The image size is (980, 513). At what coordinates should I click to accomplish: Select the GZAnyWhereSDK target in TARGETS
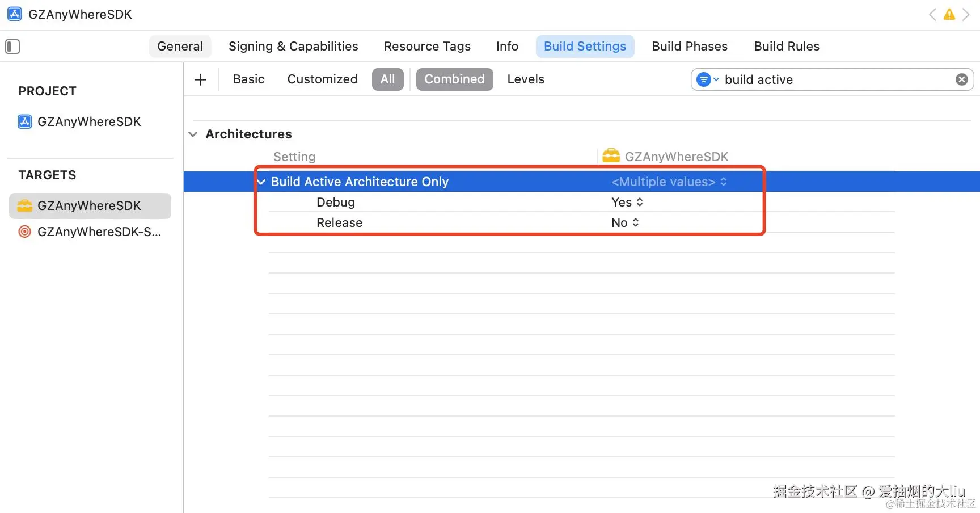click(x=90, y=206)
